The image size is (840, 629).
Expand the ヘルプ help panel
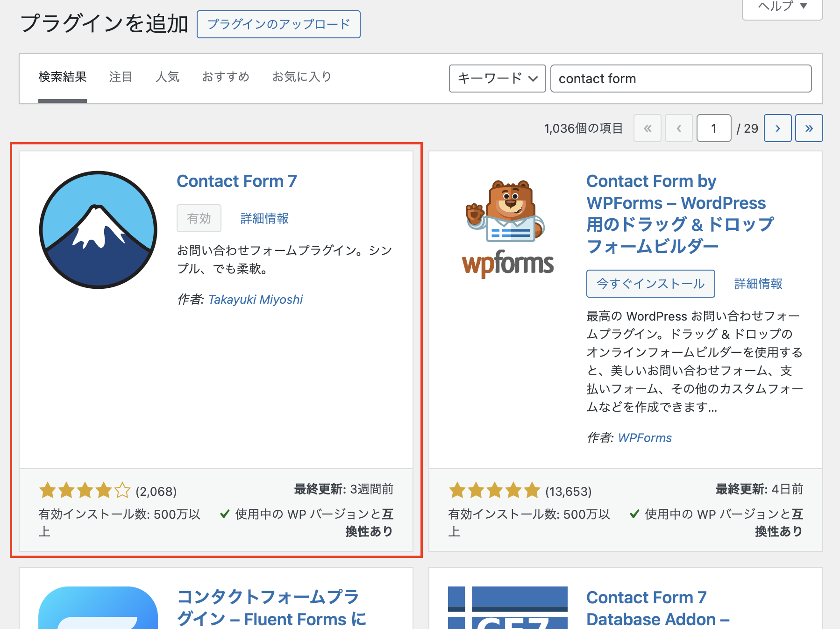pyautogui.click(x=782, y=7)
